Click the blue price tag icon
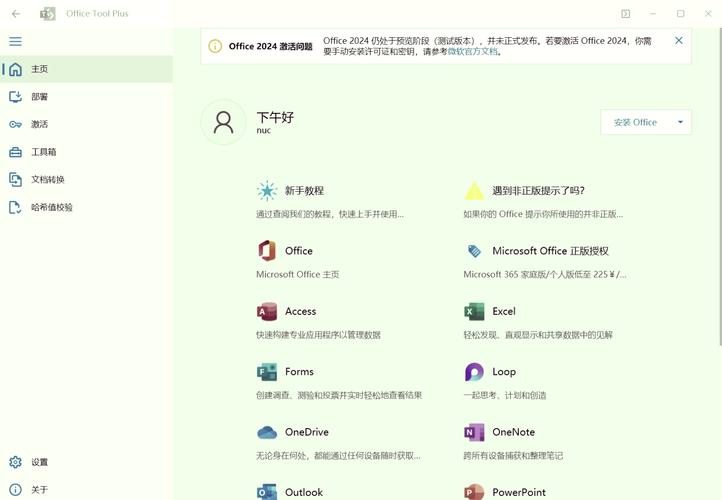 pos(474,251)
